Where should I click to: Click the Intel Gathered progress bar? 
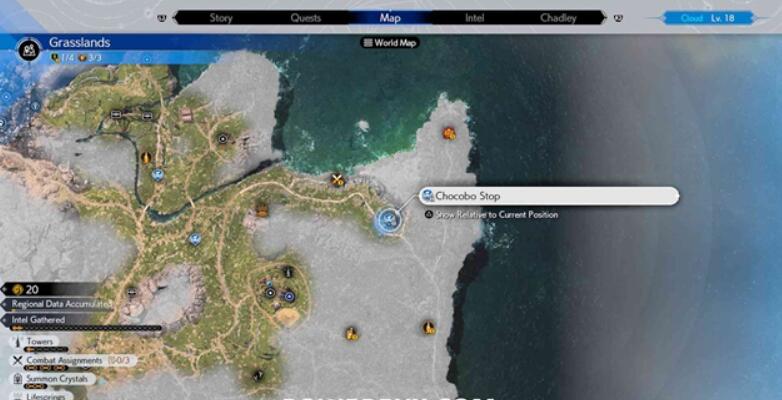click(85, 327)
